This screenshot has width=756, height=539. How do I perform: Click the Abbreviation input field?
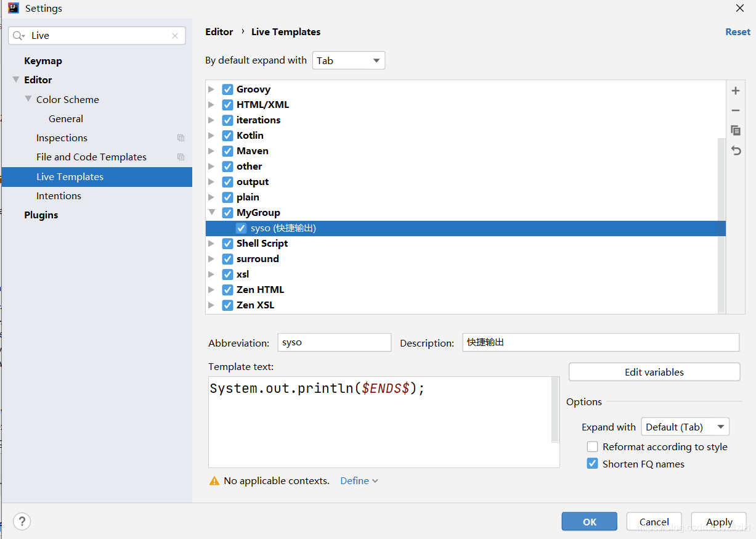(x=335, y=342)
